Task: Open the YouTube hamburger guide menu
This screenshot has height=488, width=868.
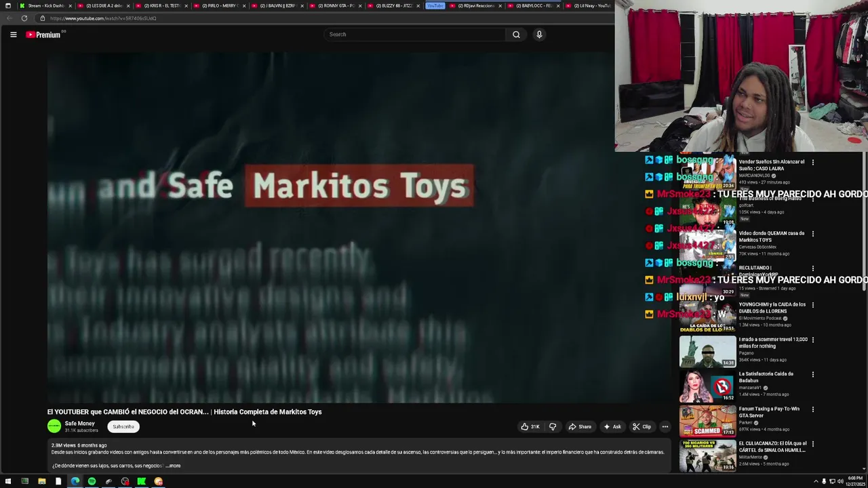Action: pyautogui.click(x=13, y=35)
